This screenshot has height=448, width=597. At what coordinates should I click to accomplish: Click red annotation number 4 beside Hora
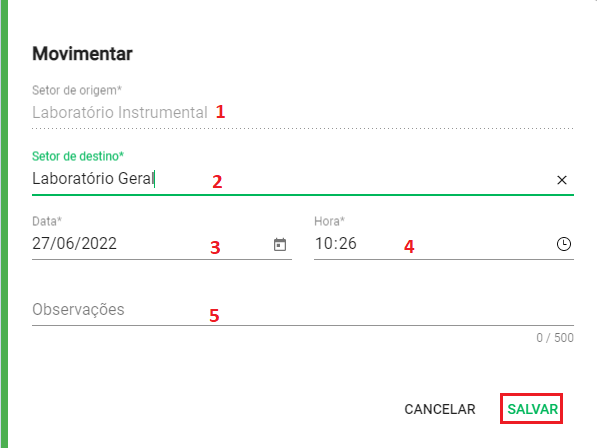409,247
